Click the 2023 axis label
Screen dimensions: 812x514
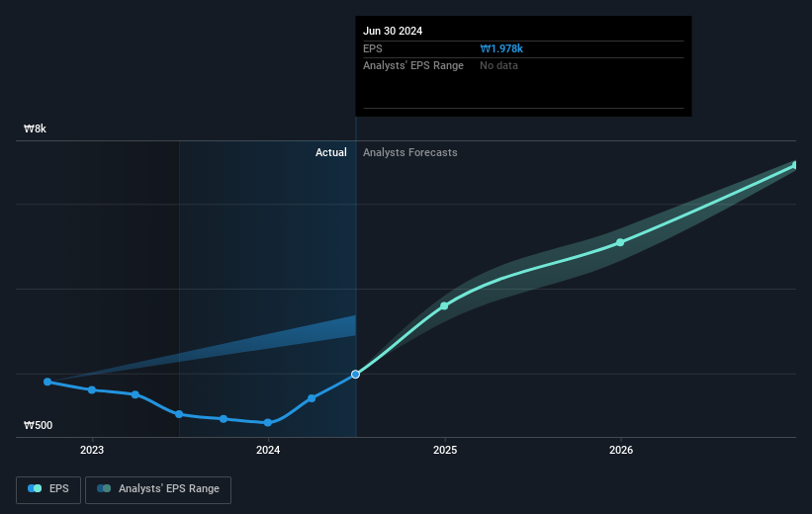[x=92, y=451]
